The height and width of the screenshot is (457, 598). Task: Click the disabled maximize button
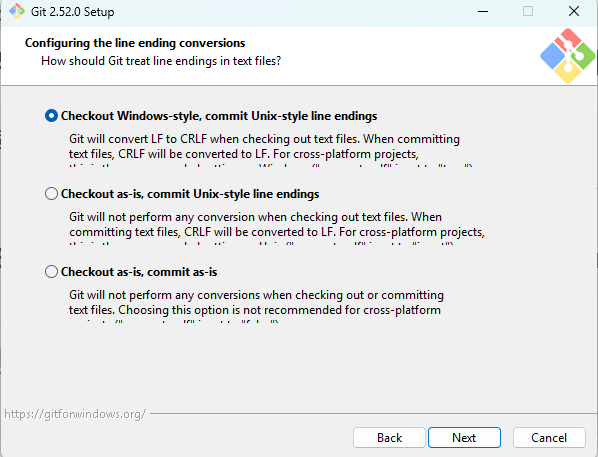pos(528,11)
